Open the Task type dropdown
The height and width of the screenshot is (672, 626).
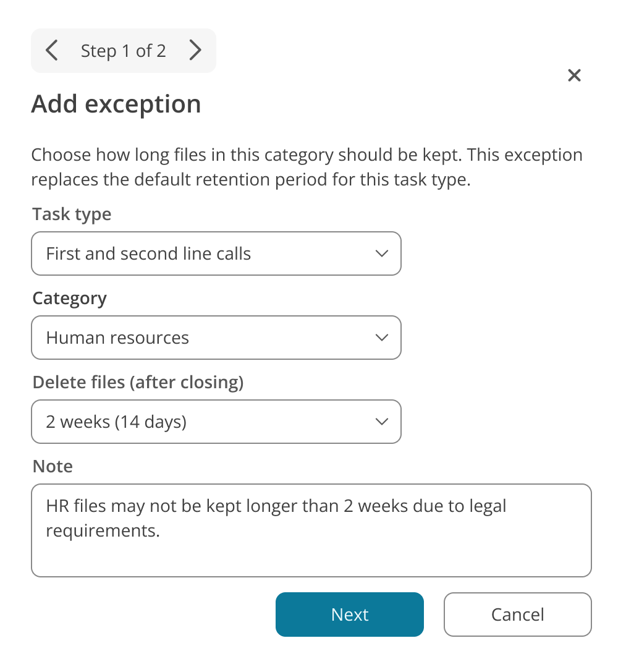tap(216, 253)
